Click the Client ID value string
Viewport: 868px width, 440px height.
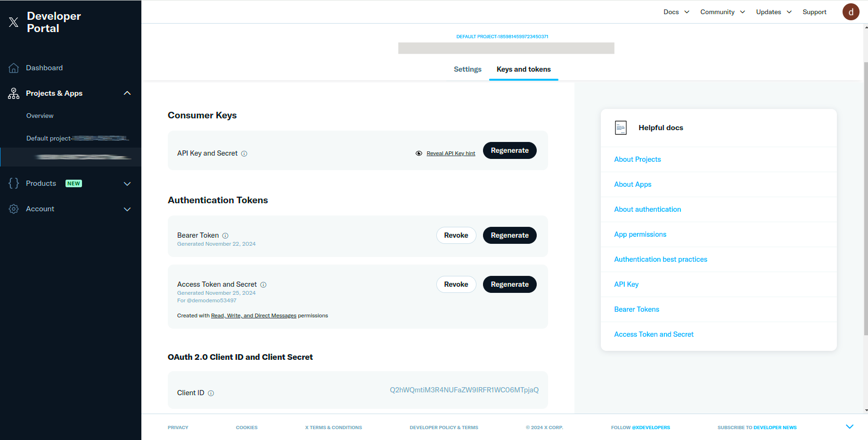click(x=464, y=390)
